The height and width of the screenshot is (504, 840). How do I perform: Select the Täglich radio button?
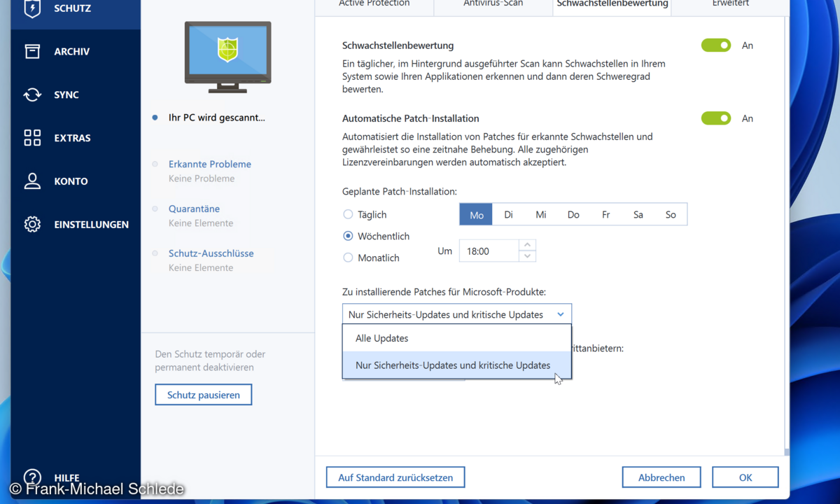[x=348, y=215]
